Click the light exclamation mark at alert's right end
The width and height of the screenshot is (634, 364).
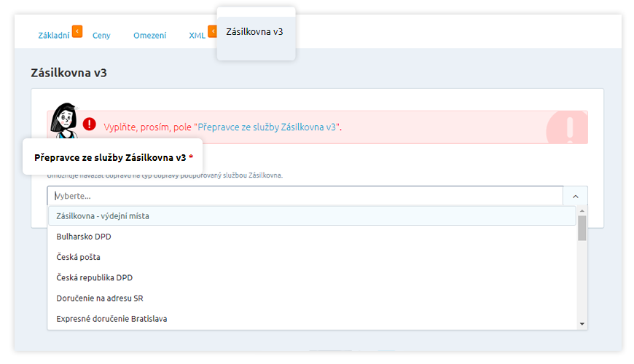point(570,128)
